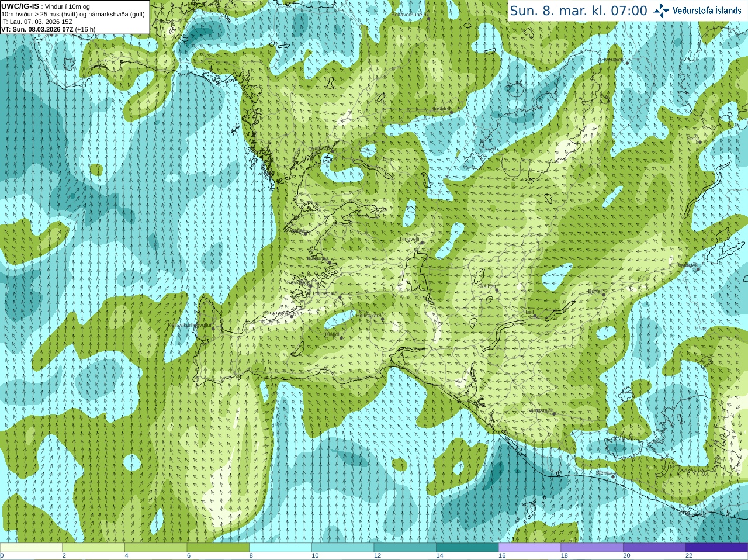The image size is (748, 560).
Task: Click the 10–12 m/s light teal legend swatch
Action: pyautogui.click(x=342, y=548)
